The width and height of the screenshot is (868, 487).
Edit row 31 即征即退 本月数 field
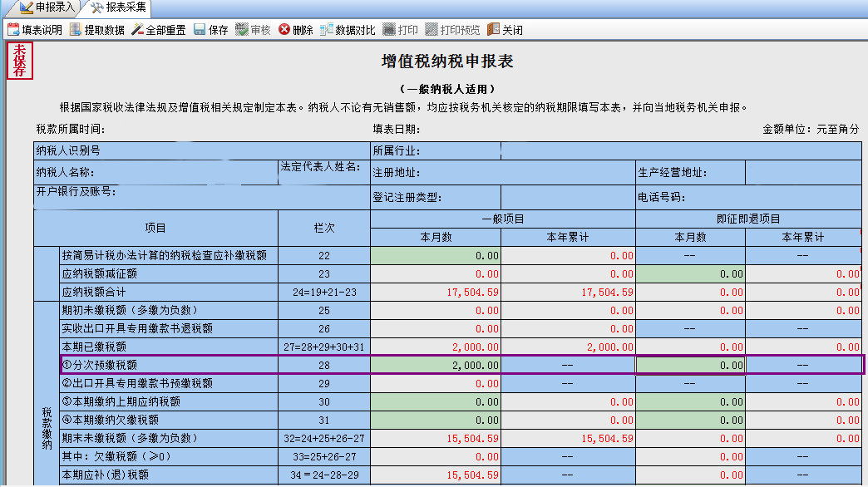(x=690, y=420)
